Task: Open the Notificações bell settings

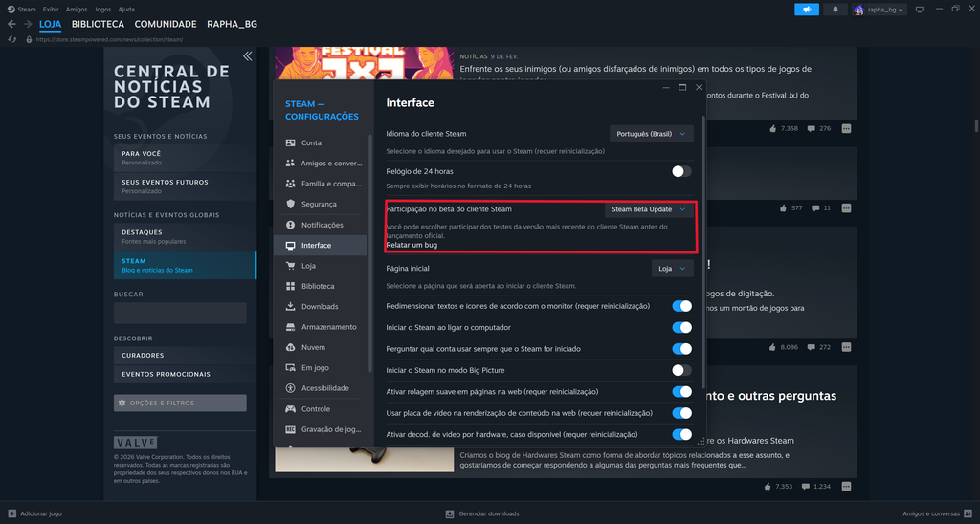Action: click(x=322, y=225)
